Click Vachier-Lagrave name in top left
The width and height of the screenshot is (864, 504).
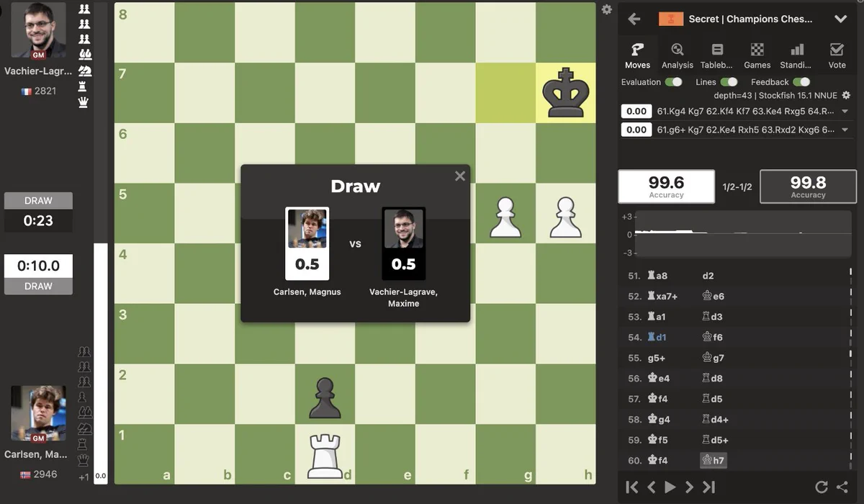pos(38,71)
